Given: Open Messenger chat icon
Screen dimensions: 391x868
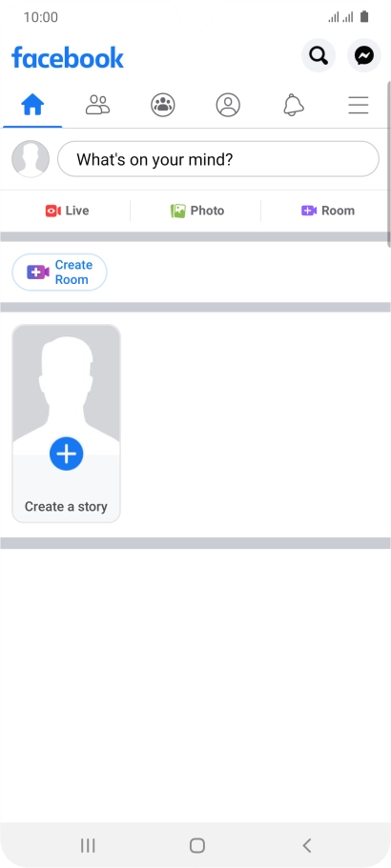Looking at the screenshot, I should tap(364, 55).
